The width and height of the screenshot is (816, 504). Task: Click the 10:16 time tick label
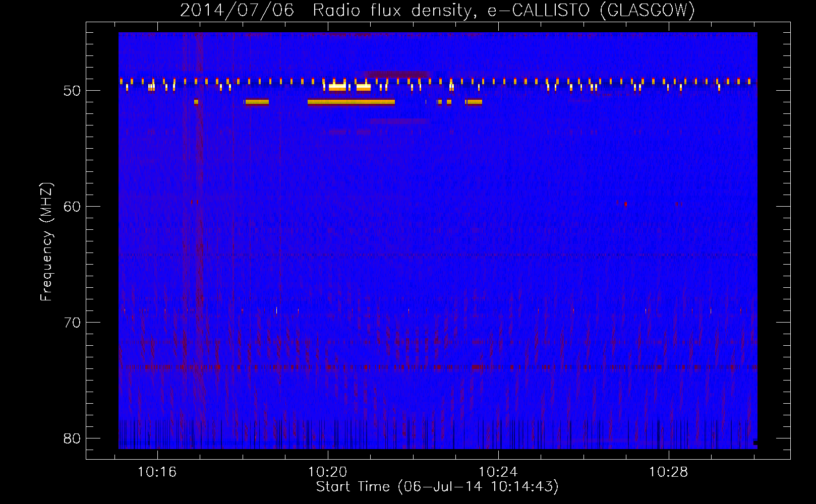157,472
